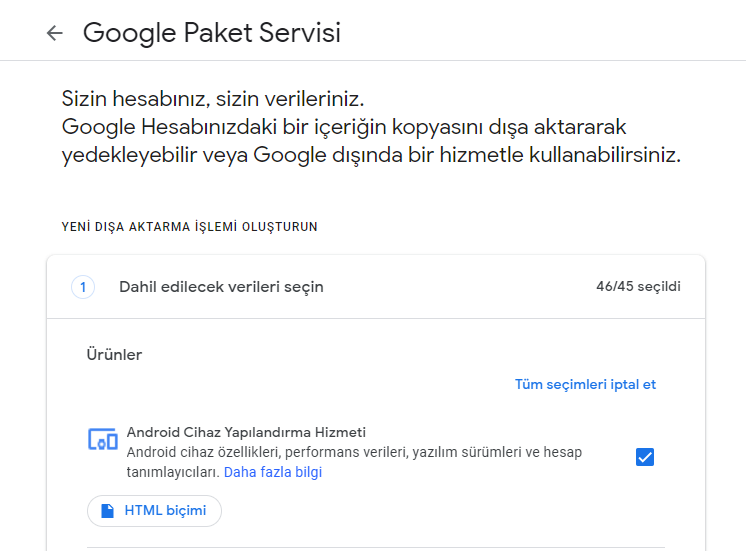The height and width of the screenshot is (551, 746).
Task: Uncheck the Android Cihaz Yapılandırma Hizmeti checkbox
Action: (645, 457)
